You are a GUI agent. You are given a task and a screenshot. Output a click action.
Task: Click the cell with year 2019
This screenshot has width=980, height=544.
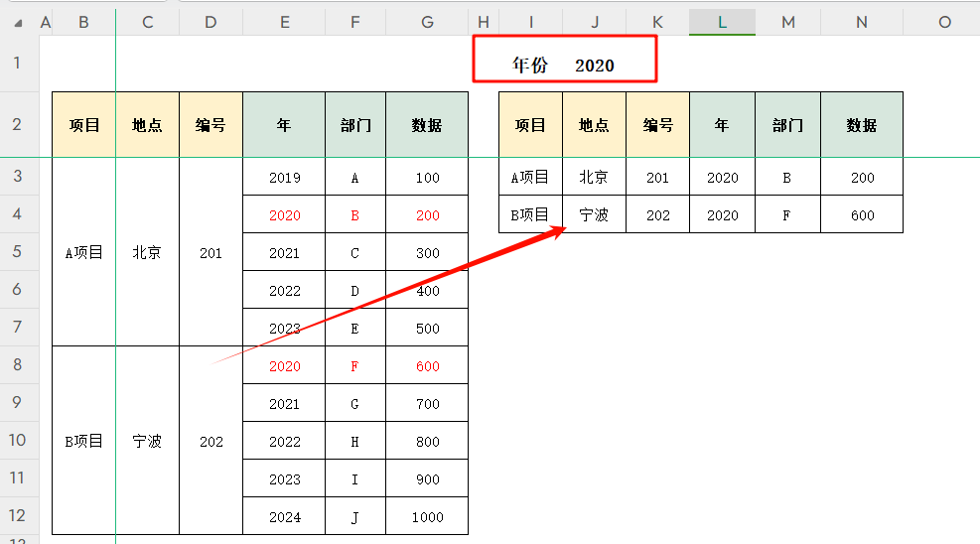pos(284,178)
